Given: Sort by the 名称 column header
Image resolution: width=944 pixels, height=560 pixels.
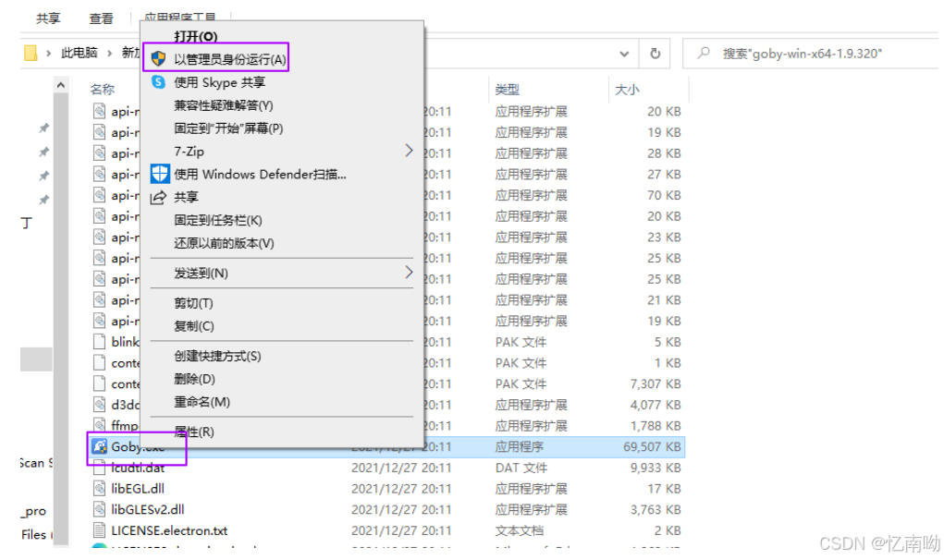Looking at the screenshot, I should pyautogui.click(x=103, y=90).
